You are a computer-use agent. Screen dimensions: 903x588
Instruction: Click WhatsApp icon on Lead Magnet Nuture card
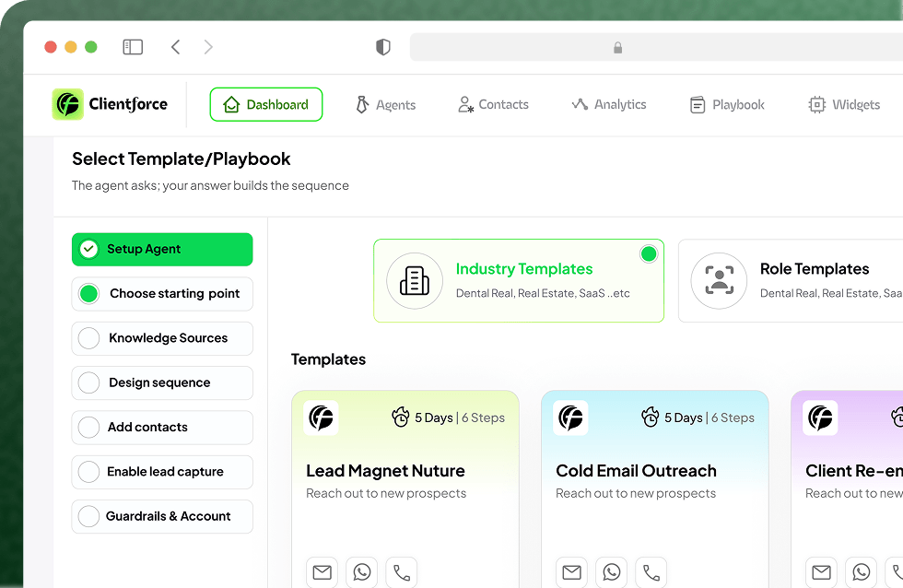click(362, 572)
